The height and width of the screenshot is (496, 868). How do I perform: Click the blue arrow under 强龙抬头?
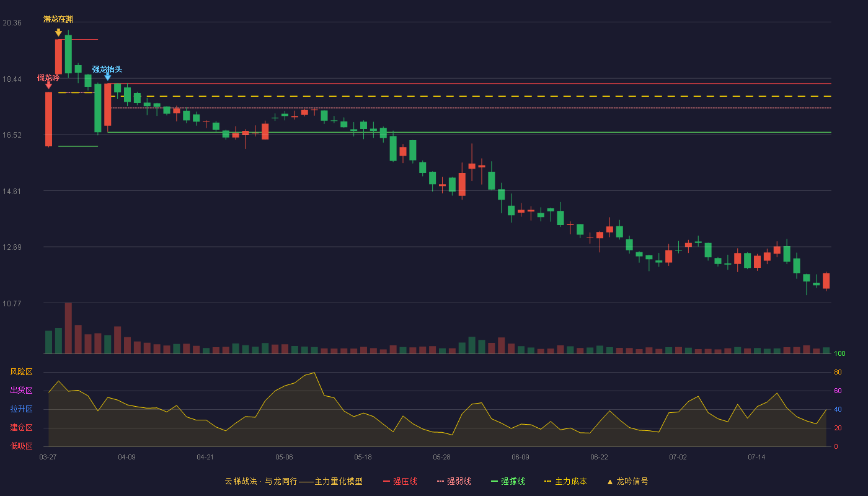tap(107, 77)
